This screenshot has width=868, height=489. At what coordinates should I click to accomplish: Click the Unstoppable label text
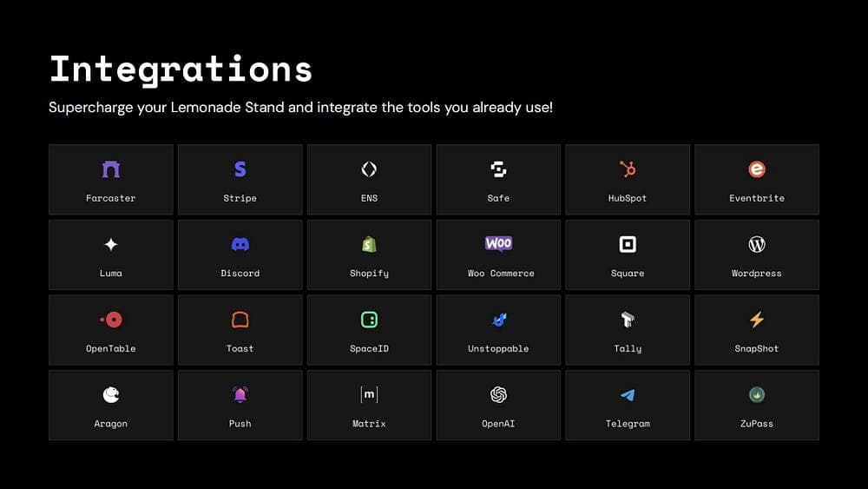(498, 349)
